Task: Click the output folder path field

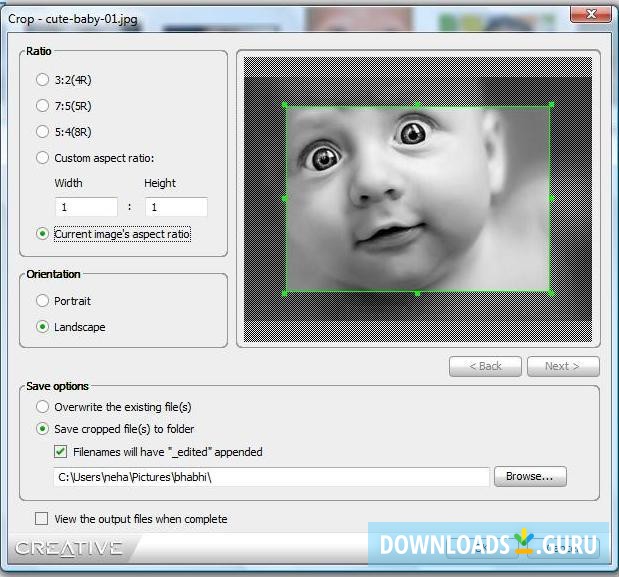Action: tap(270, 477)
